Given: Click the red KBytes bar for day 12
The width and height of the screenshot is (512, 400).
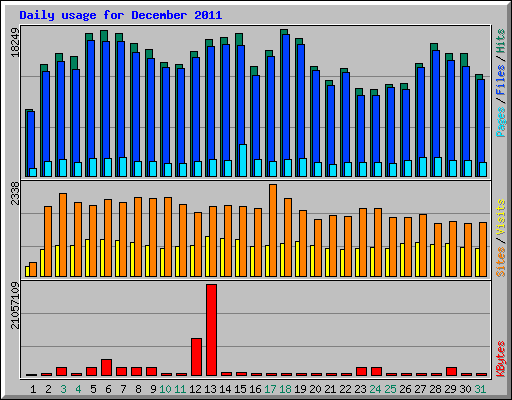Looking at the screenshot, I should point(196,357).
